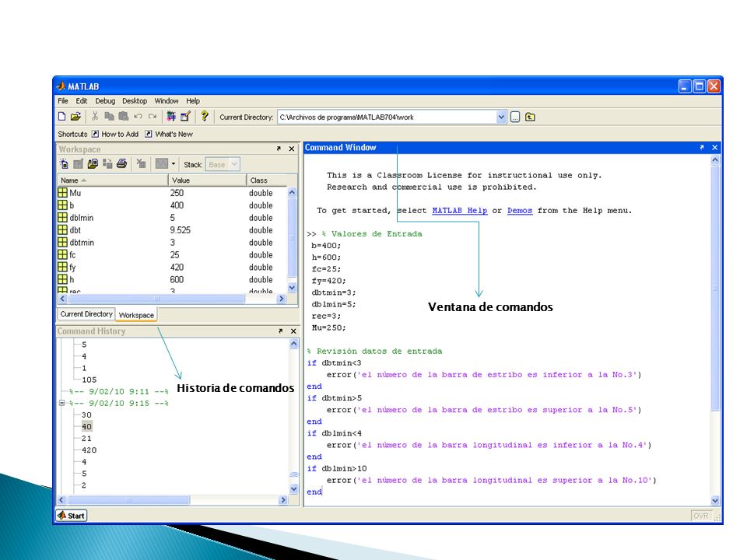Screen dimensions: 747x560
Task: Open the Edit menu
Action: [x=82, y=101]
